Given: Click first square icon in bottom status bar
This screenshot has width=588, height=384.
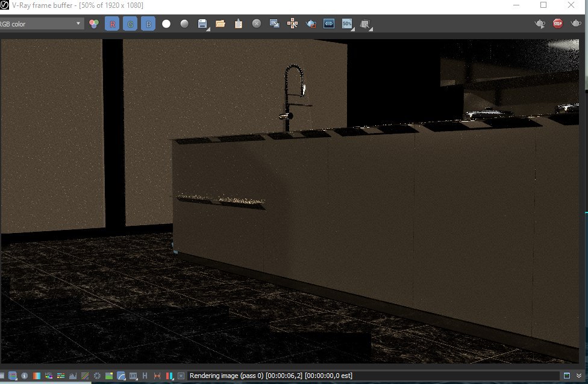Looking at the screenshot, I should [2, 376].
